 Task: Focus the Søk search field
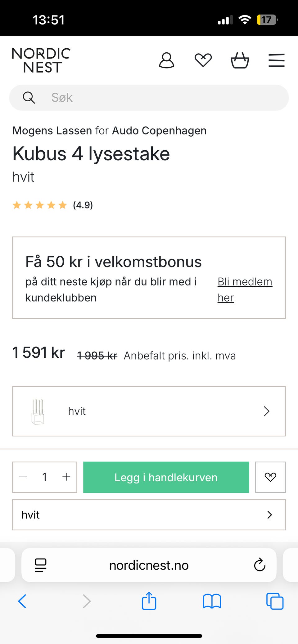coord(149,98)
